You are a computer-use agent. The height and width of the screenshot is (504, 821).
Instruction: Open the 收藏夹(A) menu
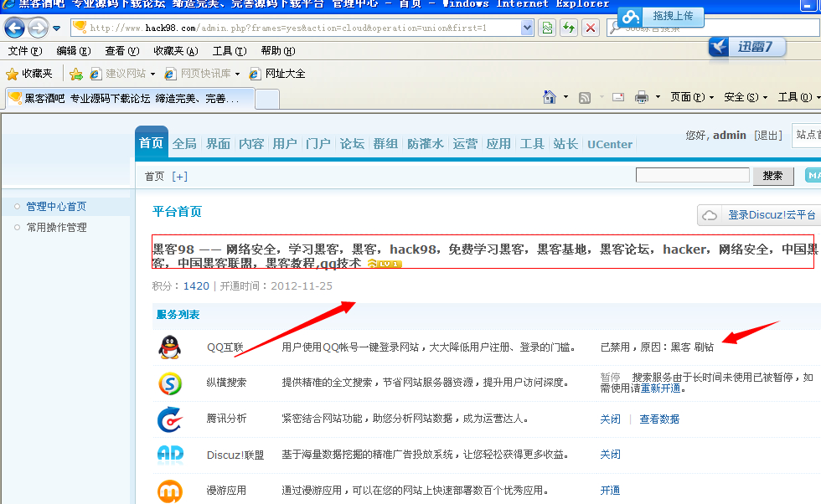click(176, 51)
